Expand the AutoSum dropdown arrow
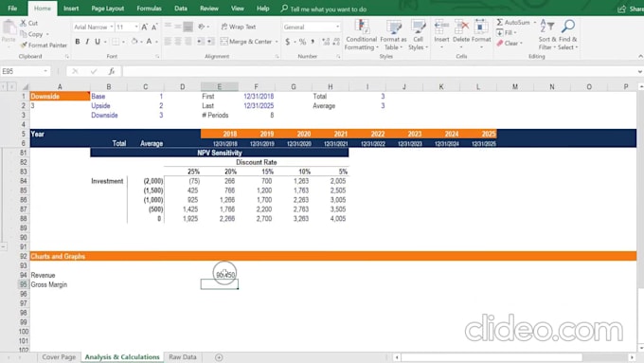Screen dimensions: 644x363 pyautogui.click(x=534, y=22)
